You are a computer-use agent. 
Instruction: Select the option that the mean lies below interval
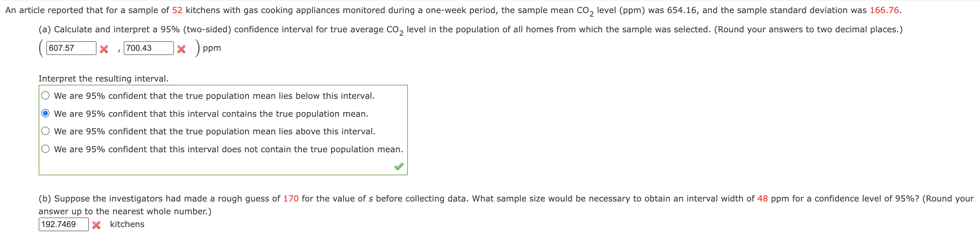point(45,96)
